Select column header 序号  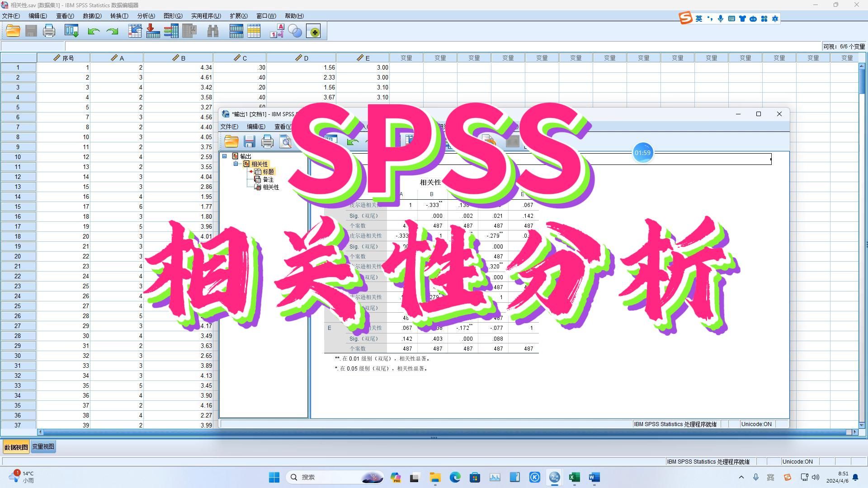[x=64, y=58]
